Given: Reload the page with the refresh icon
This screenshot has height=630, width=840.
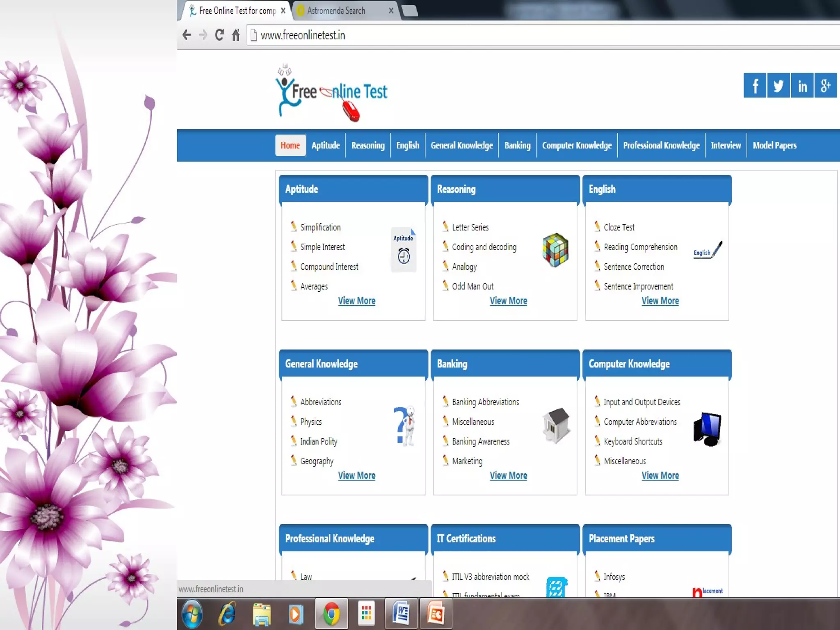Looking at the screenshot, I should [219, 35].
